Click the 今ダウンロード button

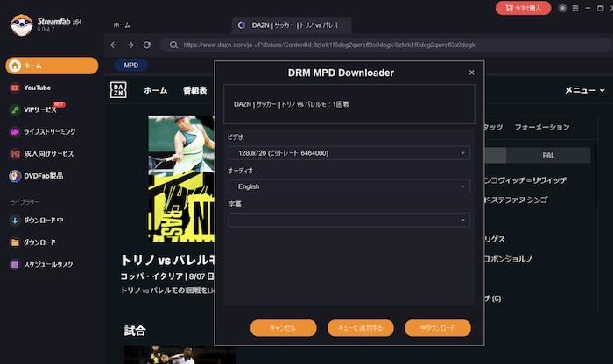[x=438, y=328]
